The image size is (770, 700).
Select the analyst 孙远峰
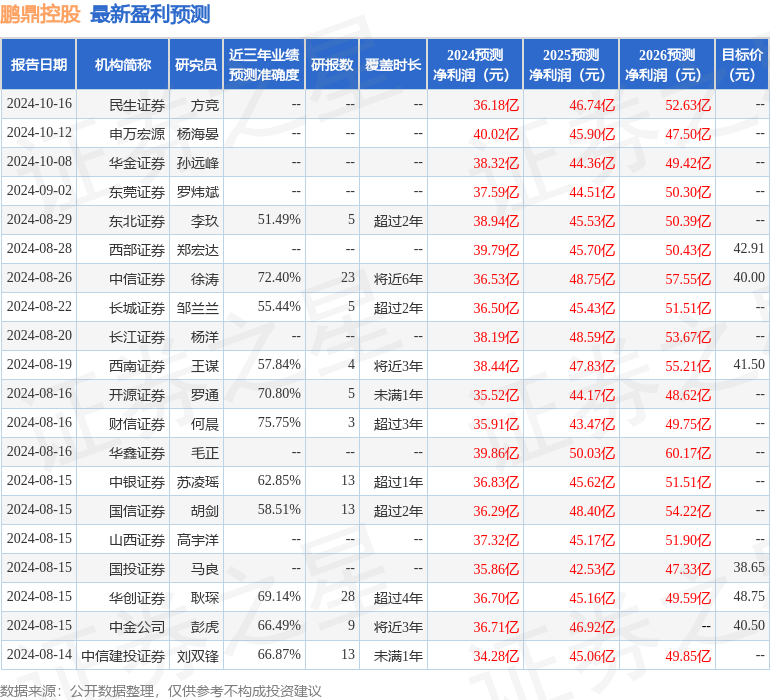click(198, 163)
